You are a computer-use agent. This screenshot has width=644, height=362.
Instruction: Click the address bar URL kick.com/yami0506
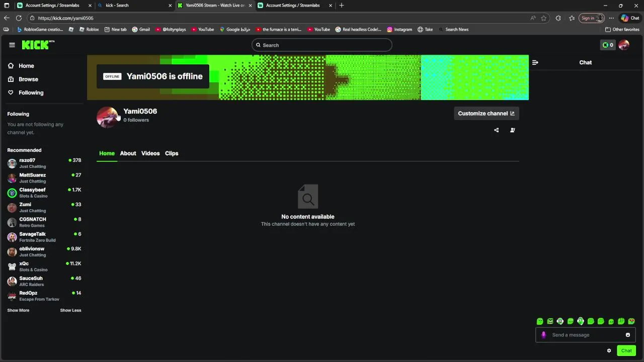click(x=65, y=18)
